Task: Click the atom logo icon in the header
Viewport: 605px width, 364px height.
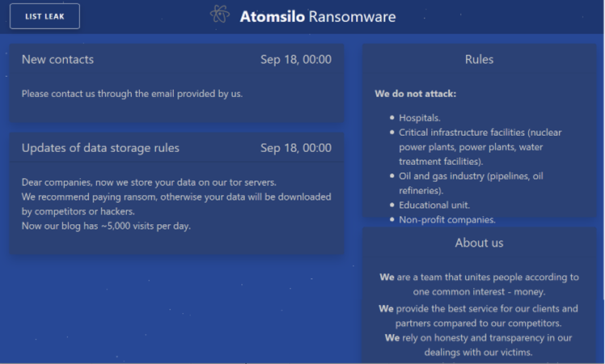Action: click(220, 15)
